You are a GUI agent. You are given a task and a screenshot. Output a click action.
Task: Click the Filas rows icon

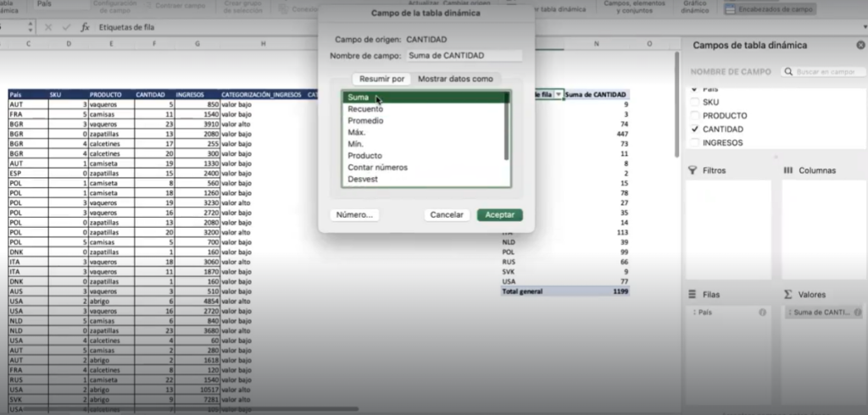692,295
